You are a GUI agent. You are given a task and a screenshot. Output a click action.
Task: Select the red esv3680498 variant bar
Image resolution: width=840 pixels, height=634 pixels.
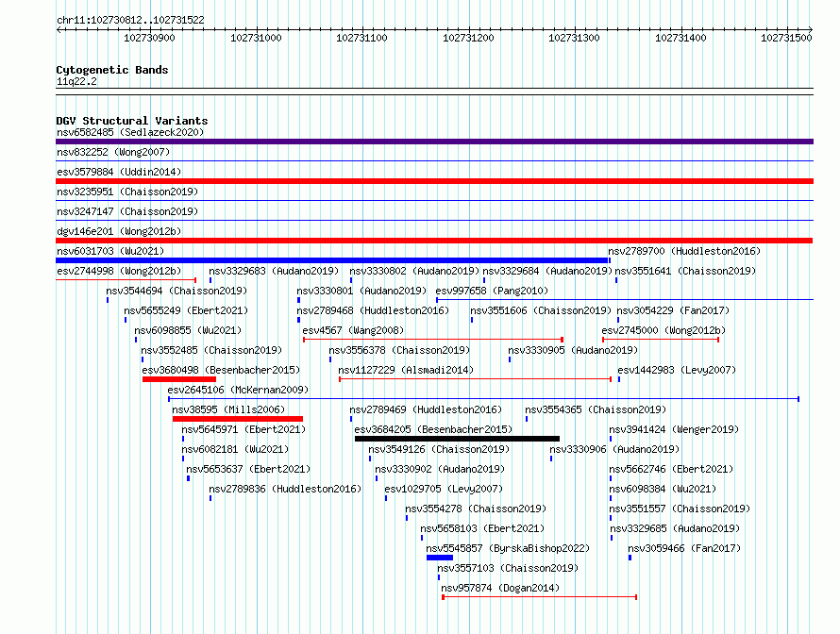tap(179, 379)
